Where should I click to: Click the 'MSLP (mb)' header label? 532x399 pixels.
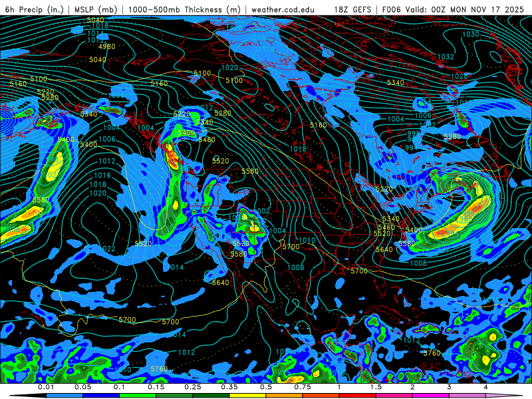pyautogui.click(x=95, y=9)
